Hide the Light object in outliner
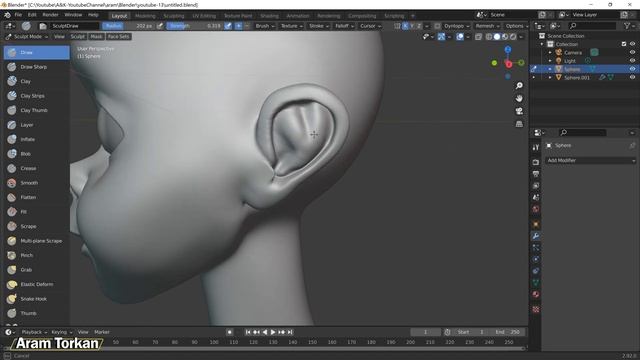The width and height of the screenshot is (640, 360). click(x=632, y=61)
